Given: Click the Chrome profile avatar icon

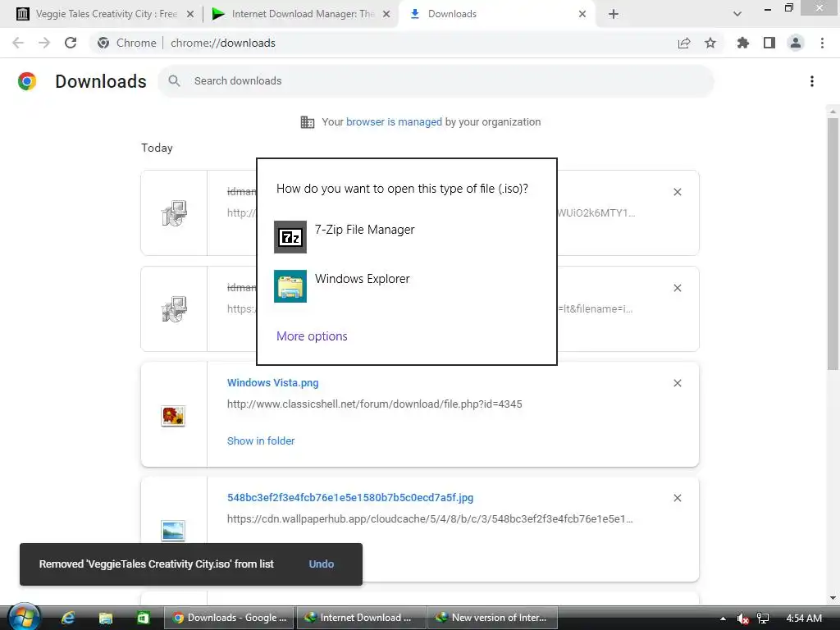Looking at the screenshot, I should [x=796, y=43].
